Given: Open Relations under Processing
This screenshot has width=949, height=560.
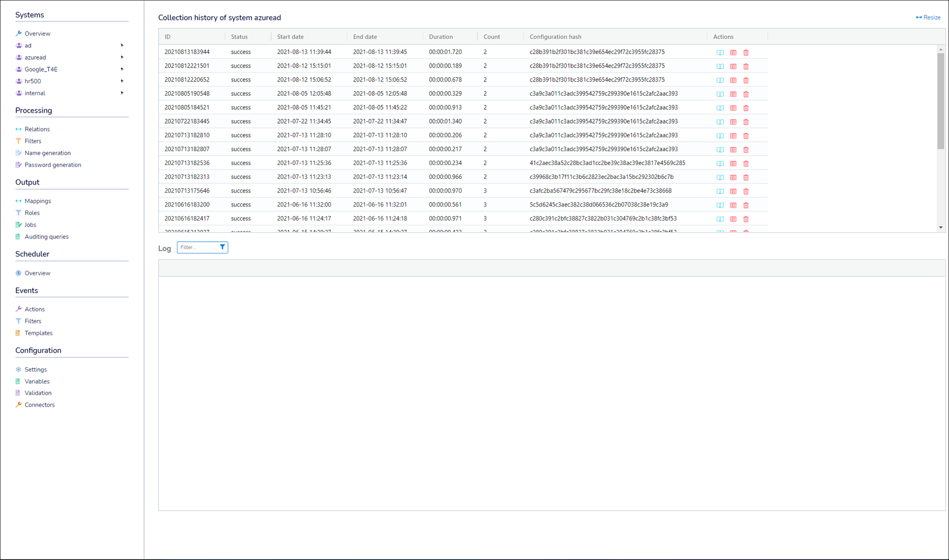Looking at the screenshot, I should (37, 129).
